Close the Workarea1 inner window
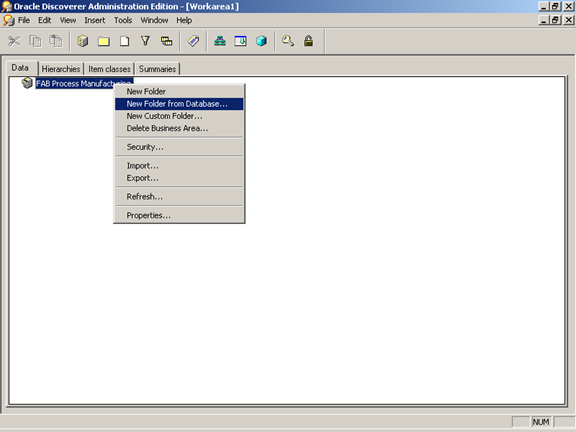The width and height of the screenshot is (576, 432). pos(568,20)
